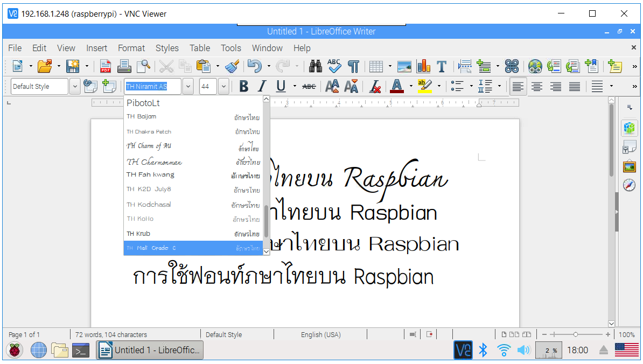Open table insert dropdown arrow
This screenshot has width=643, height=364.
(x=390, y=66)
